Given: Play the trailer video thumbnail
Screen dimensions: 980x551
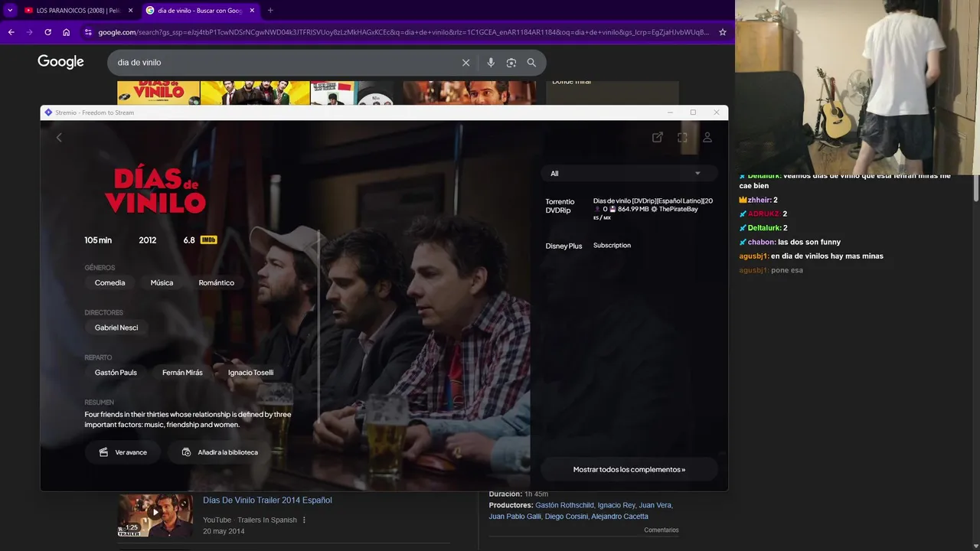Looking at the screenshot, I should click(x=155, y=515).
